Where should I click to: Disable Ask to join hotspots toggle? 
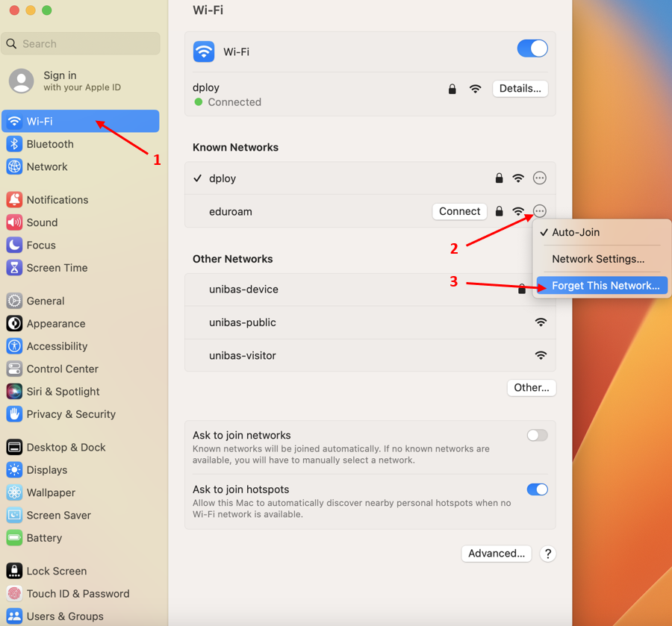[x=537, y=490]
